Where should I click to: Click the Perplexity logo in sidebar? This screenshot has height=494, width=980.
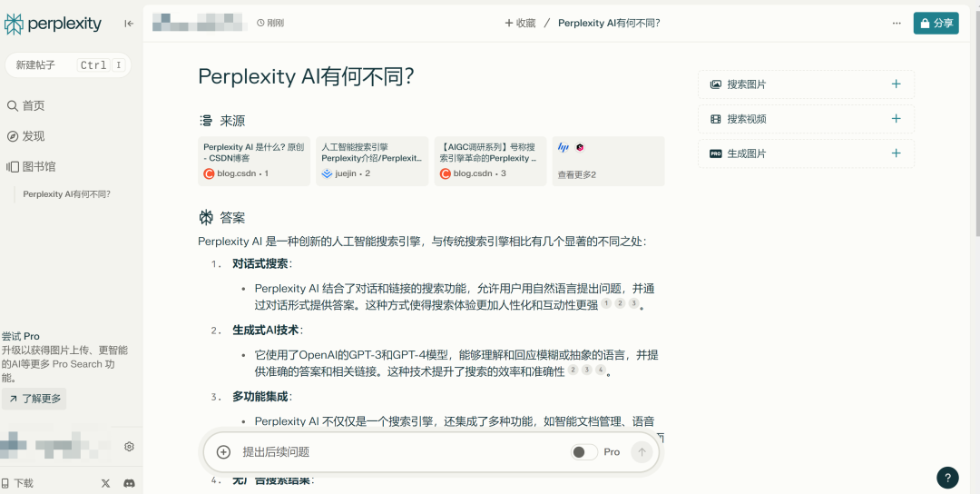tap(53, 24)
